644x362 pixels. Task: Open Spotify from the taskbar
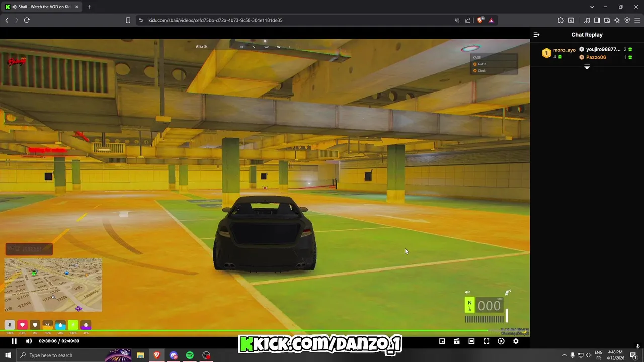[190, 355]
